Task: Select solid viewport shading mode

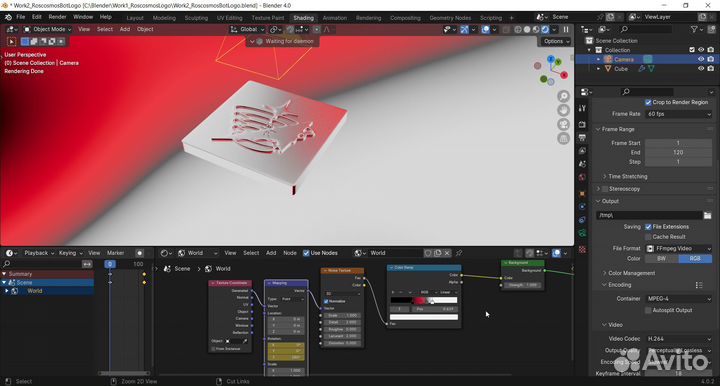Action: coord(527,29)
